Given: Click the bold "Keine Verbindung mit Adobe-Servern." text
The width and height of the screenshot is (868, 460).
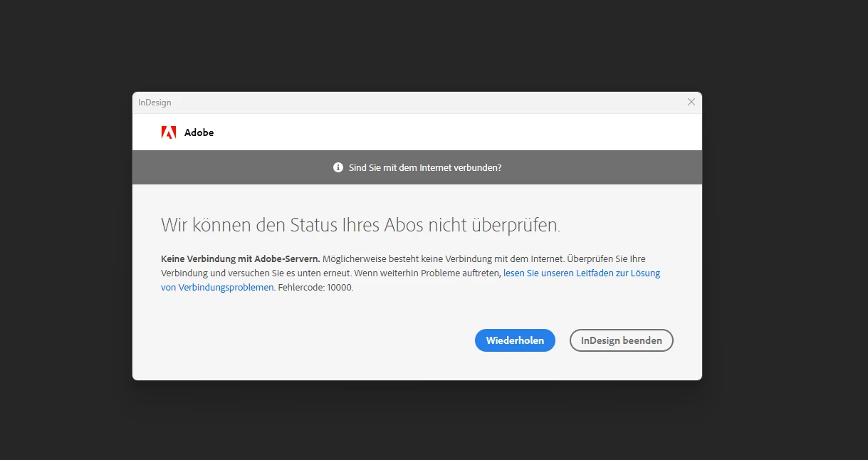Looking at the screenshot, I should (x=241, y=258).
